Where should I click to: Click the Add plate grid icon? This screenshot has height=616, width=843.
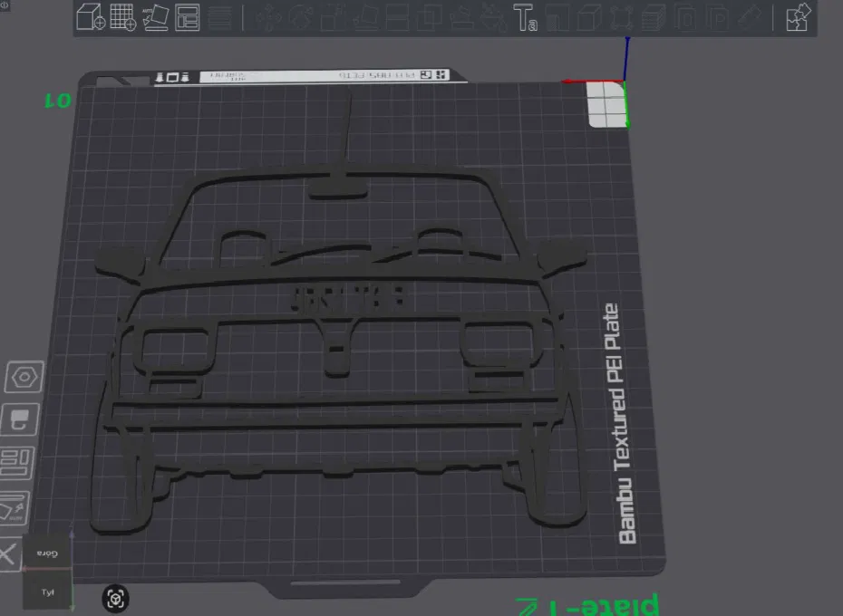[122, 16]
